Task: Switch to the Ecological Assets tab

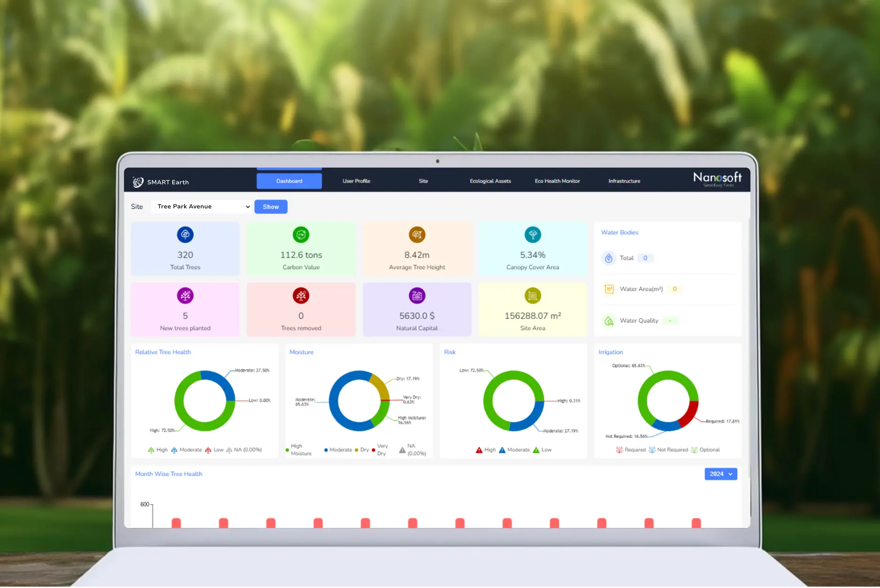Action: coord(490,181)
